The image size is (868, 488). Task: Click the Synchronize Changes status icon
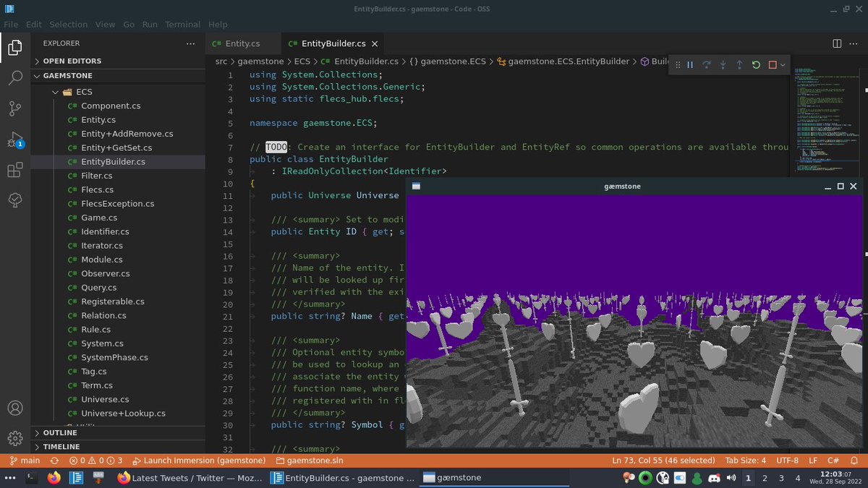click(54, 461)
